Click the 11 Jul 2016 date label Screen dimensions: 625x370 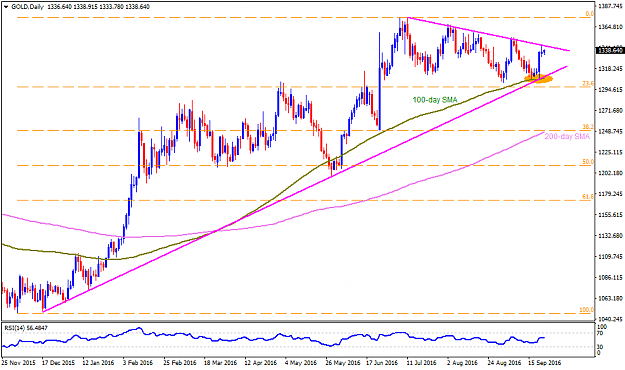pyautogui.click(x=422, y=363)
